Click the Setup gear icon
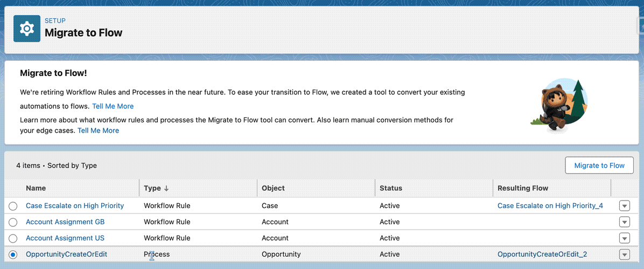 coord(27,29)
